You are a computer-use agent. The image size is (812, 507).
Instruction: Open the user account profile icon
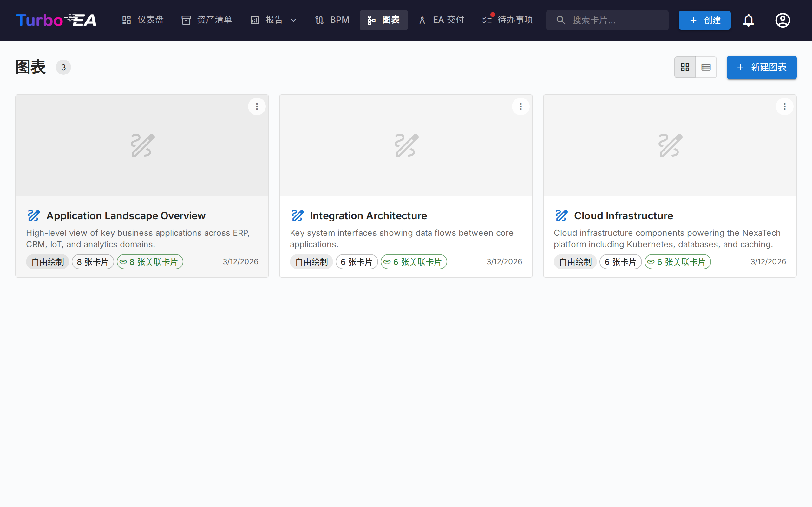tap(783, 20)
